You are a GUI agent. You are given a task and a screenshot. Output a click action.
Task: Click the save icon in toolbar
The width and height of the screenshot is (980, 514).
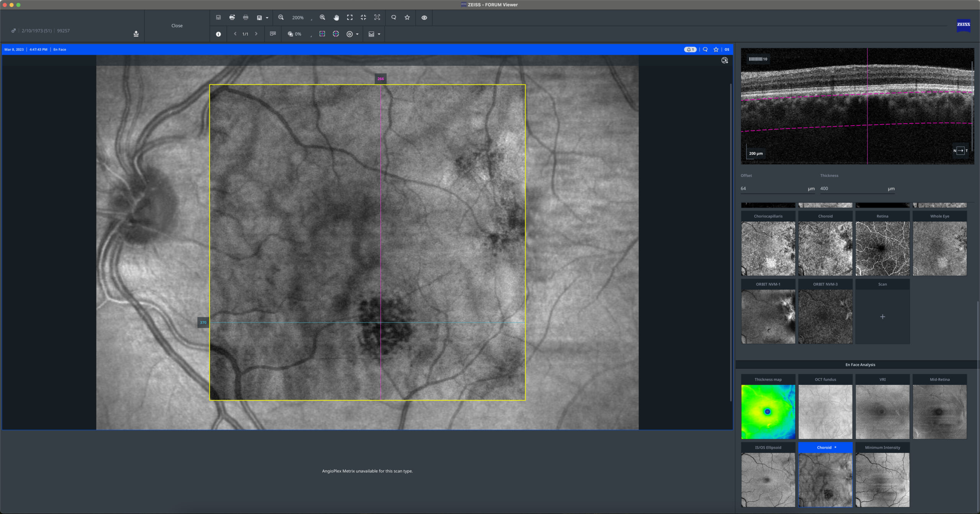pyautogui.click(x=218, y=18)
